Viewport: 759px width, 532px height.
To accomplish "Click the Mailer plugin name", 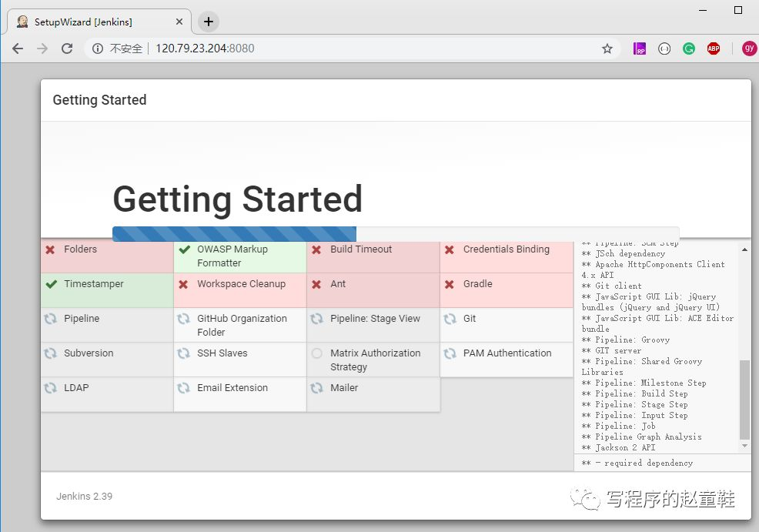I will tap(344, 388).
